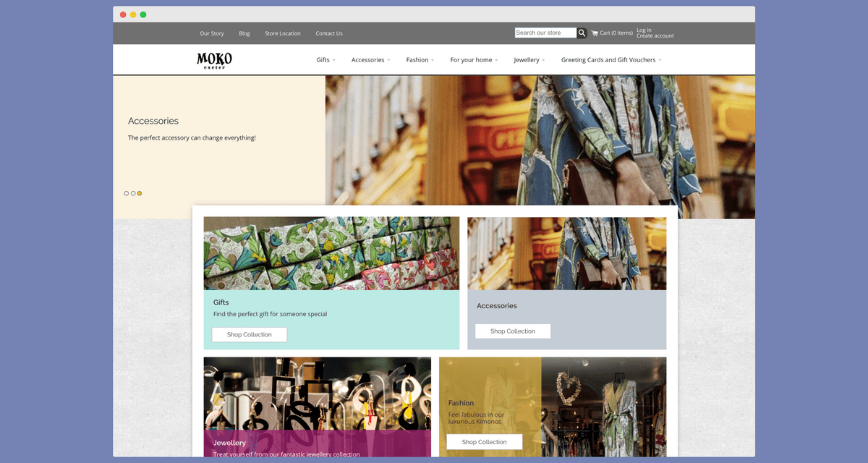Click the Create account link
Viewport: 868px width, 463px height.
655,36
